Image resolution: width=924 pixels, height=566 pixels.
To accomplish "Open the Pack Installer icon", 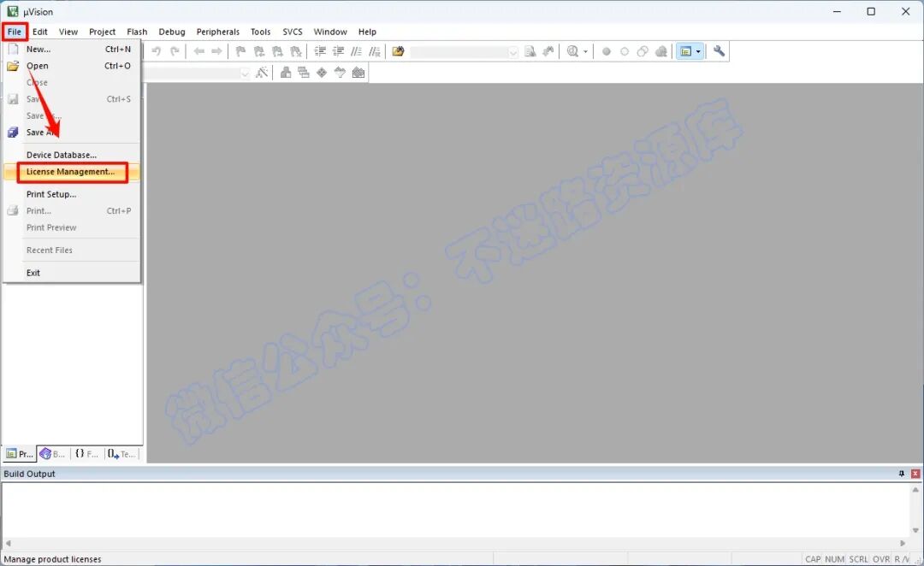I will (x=358, y=73).
